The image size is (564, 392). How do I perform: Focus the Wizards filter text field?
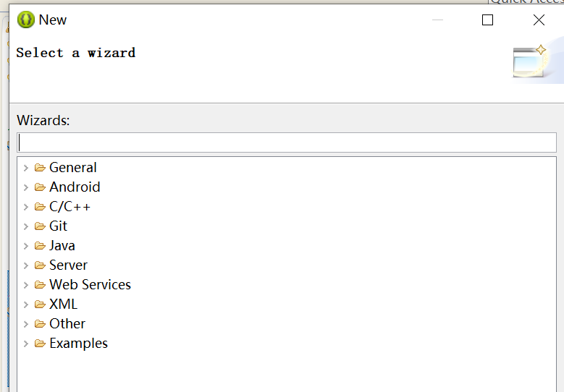tap(287, 142)
